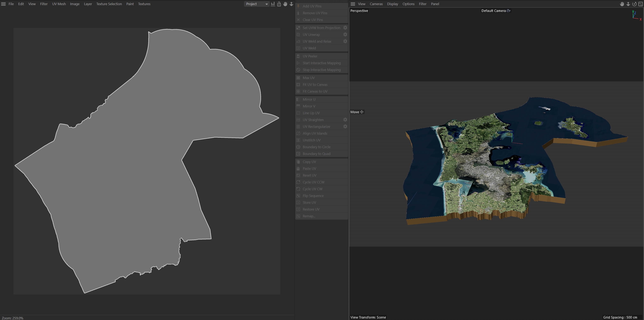Click the camera link icon next to Default Camera

508,11
